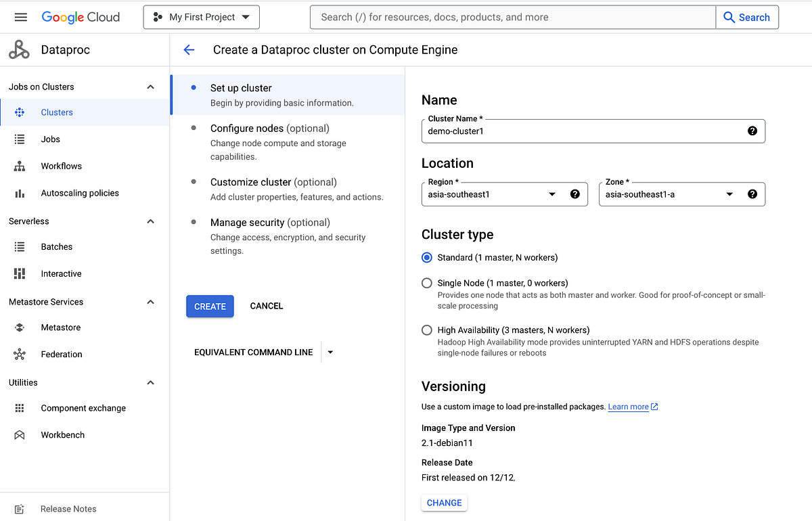Image resolution: width=812 pixels, height=521 pixels.
Task: Open the Learn more link under Versioning
Action: 628,406
